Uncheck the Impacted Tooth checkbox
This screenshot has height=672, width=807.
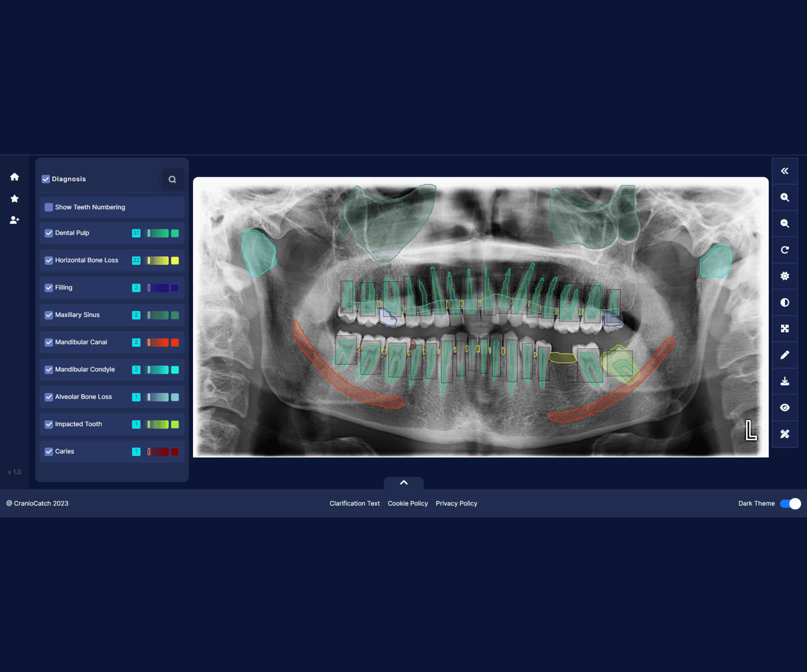(49, 424)
